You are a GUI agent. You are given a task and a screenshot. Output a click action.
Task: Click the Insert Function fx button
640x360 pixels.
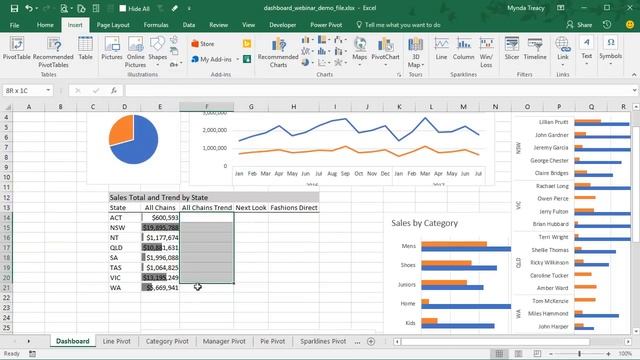114,91
